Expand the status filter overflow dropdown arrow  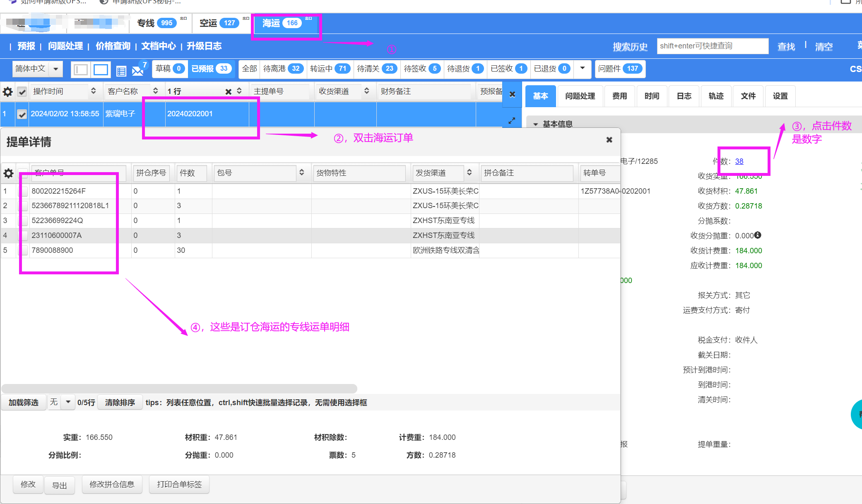click(x=583, y=68)
